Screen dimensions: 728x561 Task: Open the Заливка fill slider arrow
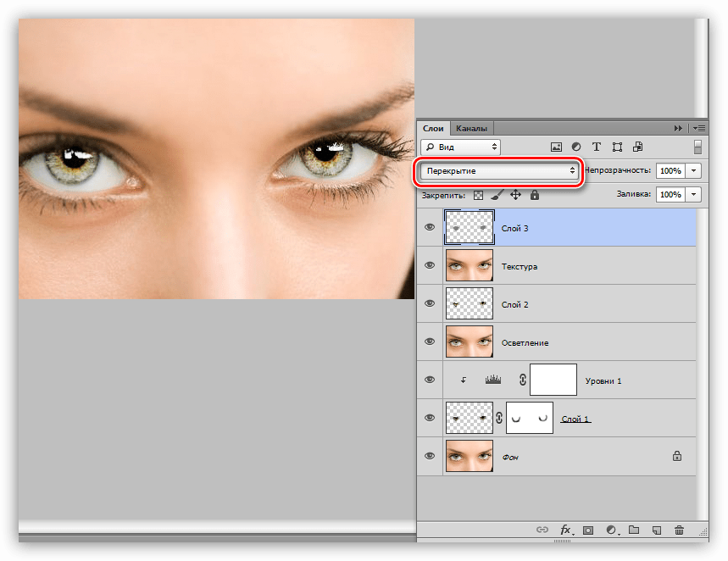click(x=693, y=195)
